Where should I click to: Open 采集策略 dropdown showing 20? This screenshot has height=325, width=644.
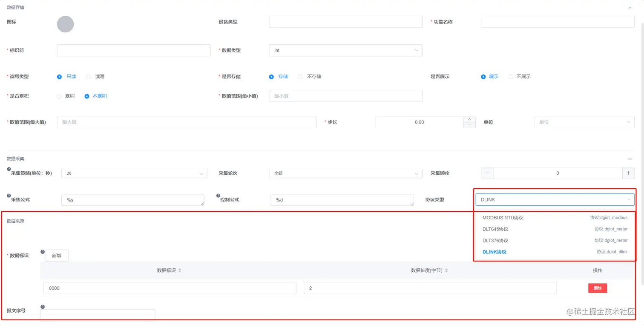pos(134,173)
